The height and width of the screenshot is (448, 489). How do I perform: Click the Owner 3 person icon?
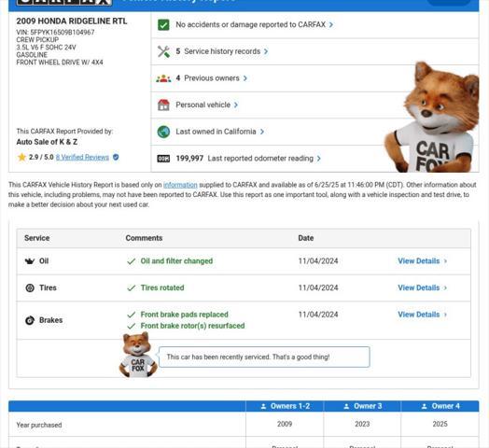346,406
